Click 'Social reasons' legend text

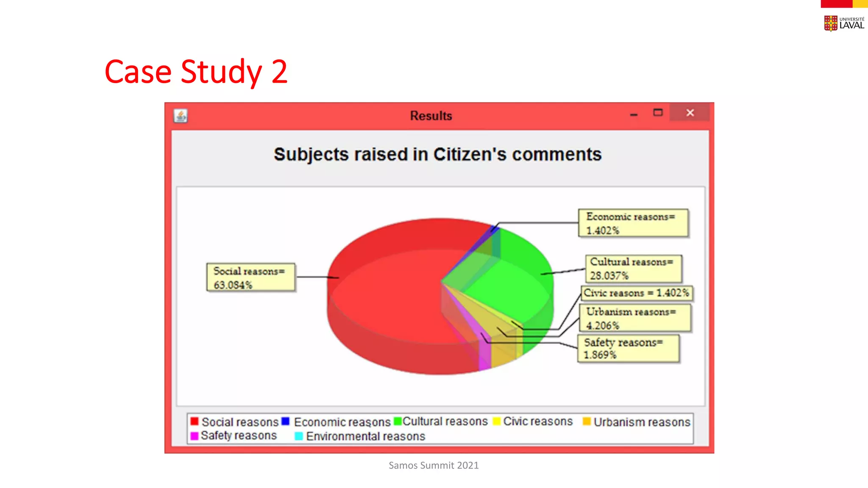tap(240, 422)
